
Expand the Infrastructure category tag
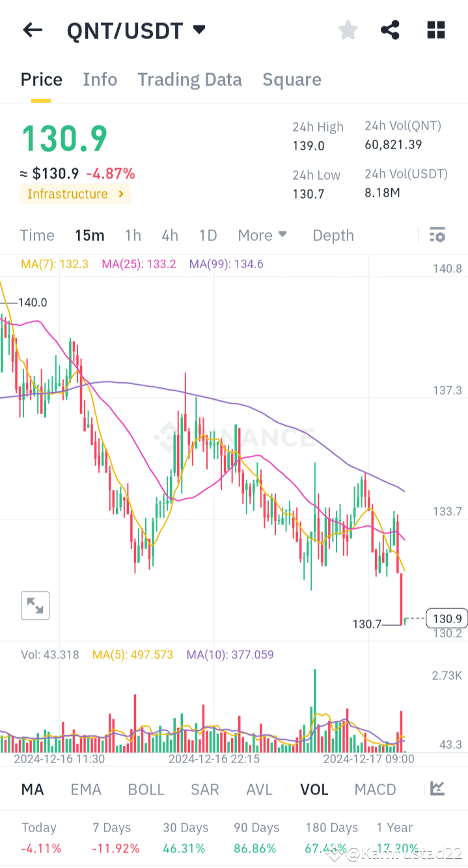coord(76,193)
